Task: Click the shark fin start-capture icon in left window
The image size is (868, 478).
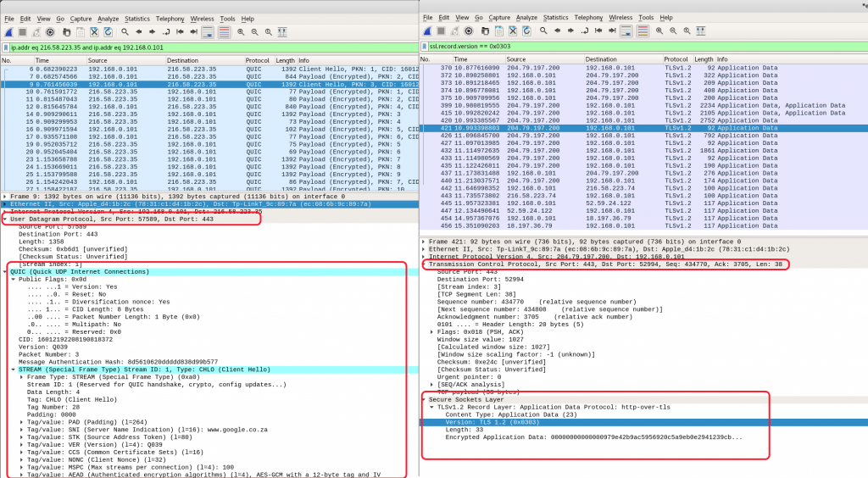Action: click(8, 32)
